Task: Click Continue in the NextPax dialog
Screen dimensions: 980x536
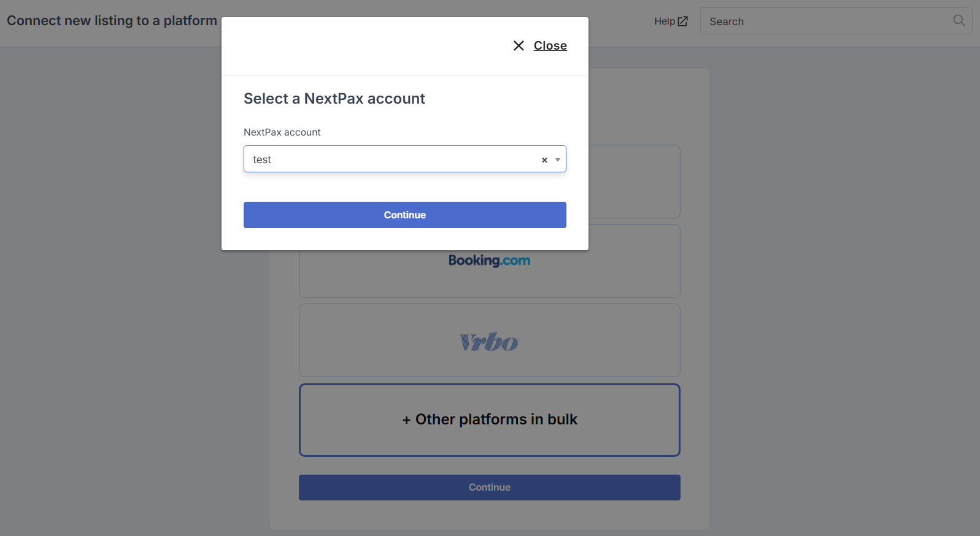Action: click(x=405, y=215)
